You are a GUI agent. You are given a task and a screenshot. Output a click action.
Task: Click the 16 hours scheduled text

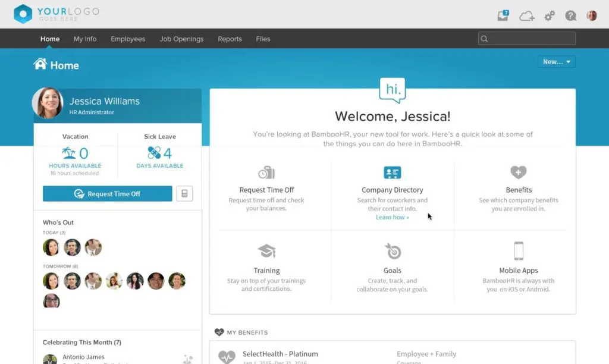coord(74,173)
